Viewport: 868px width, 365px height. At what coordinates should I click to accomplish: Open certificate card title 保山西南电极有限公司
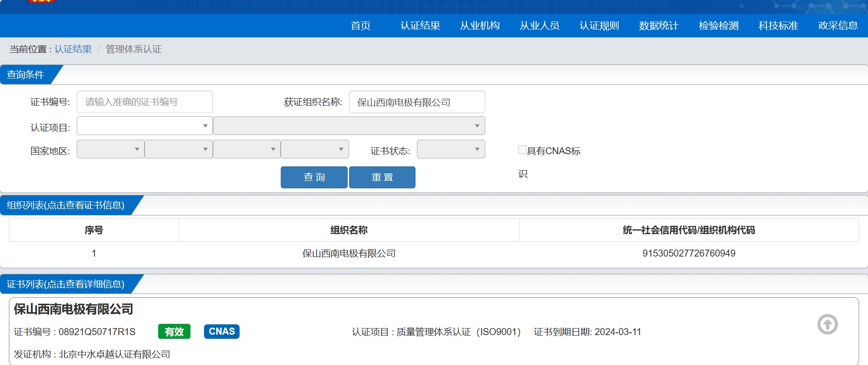coord(73,309)
